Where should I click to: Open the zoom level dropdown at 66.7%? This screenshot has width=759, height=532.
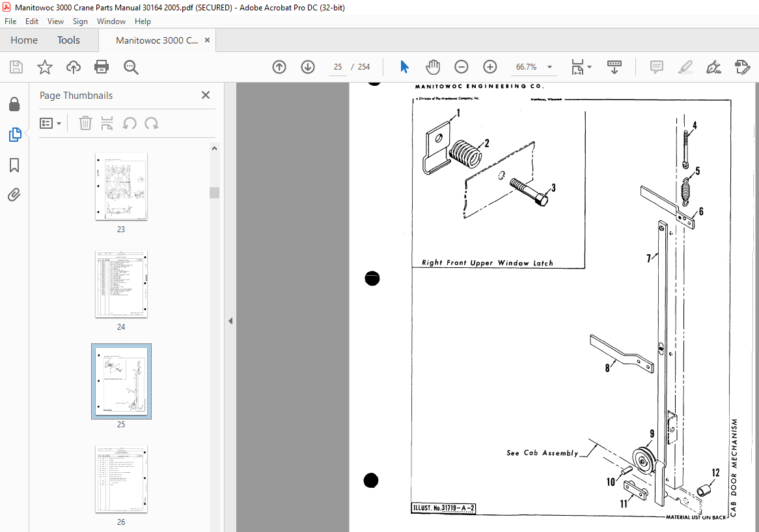click(x=549, y=67)
